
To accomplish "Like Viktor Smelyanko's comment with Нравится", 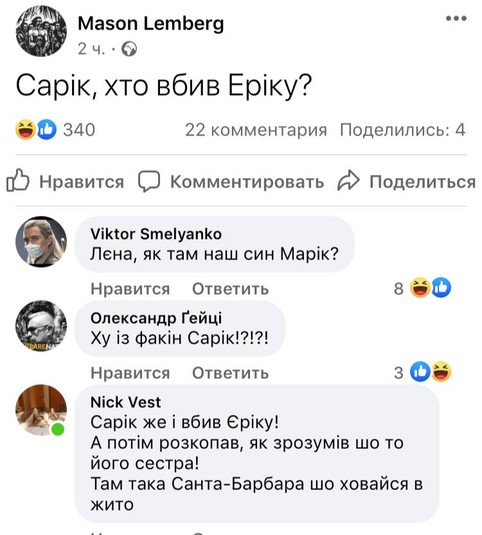I will 130,289.
